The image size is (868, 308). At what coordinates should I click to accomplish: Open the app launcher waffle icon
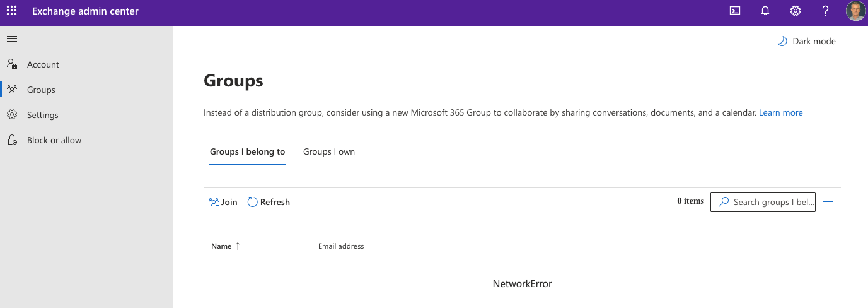[x=11, y=11]
